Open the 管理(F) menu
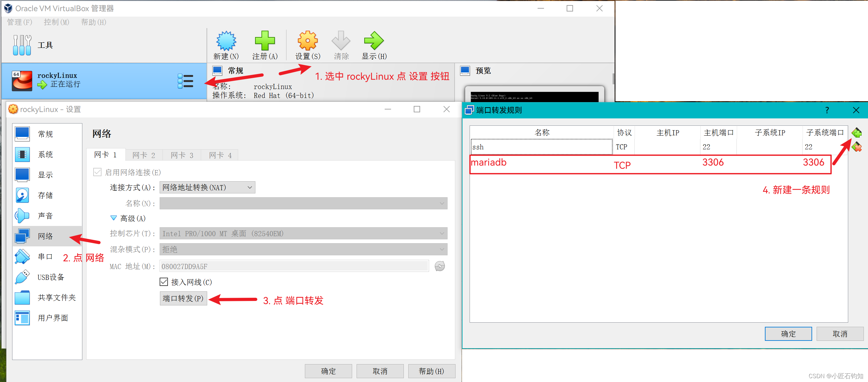This screenshot has height=382, width=868. pos(19,22)
